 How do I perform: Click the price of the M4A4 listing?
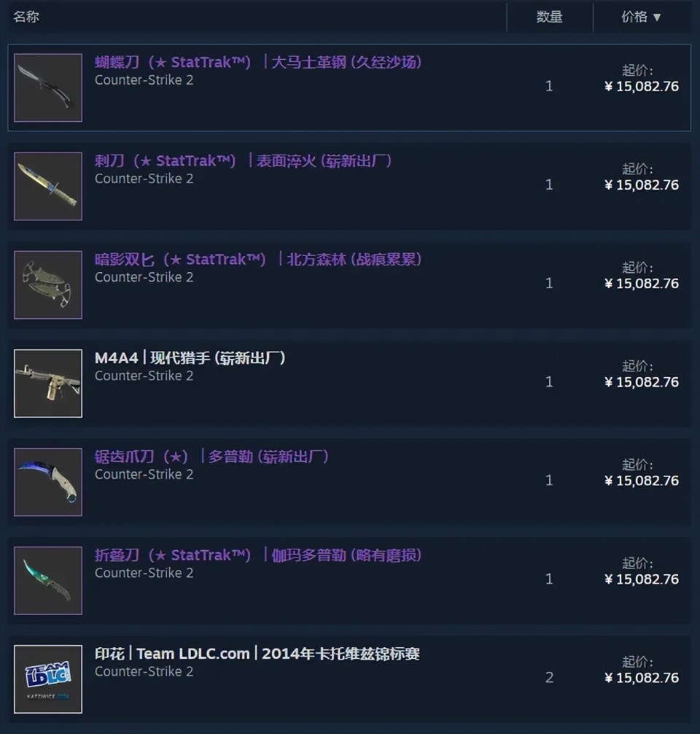click(x=642, y=382)
